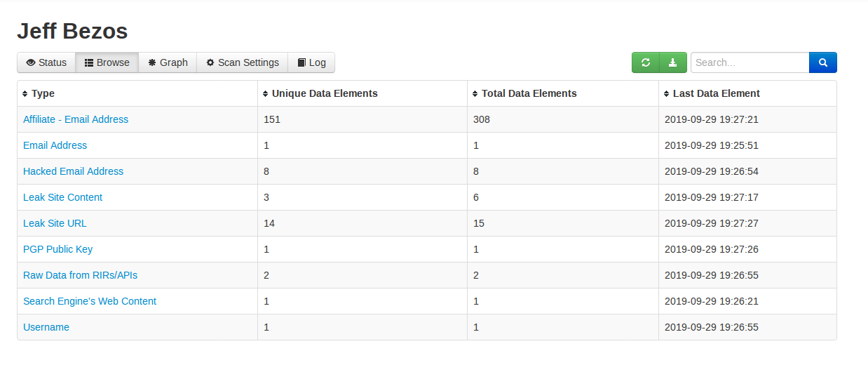Screen dimensions: 868x365
Task: Browse Leak Site Content entries
Action: pos(62,197)
